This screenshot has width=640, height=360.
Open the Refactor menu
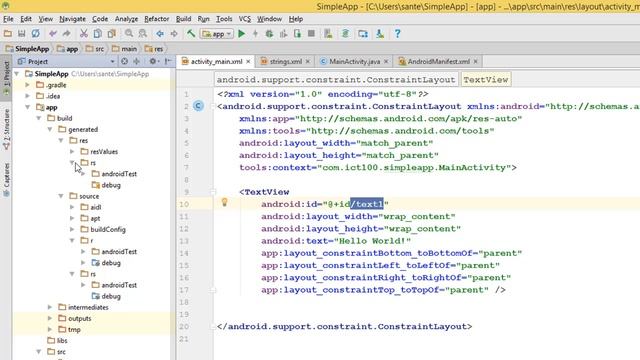coord(156,19)
